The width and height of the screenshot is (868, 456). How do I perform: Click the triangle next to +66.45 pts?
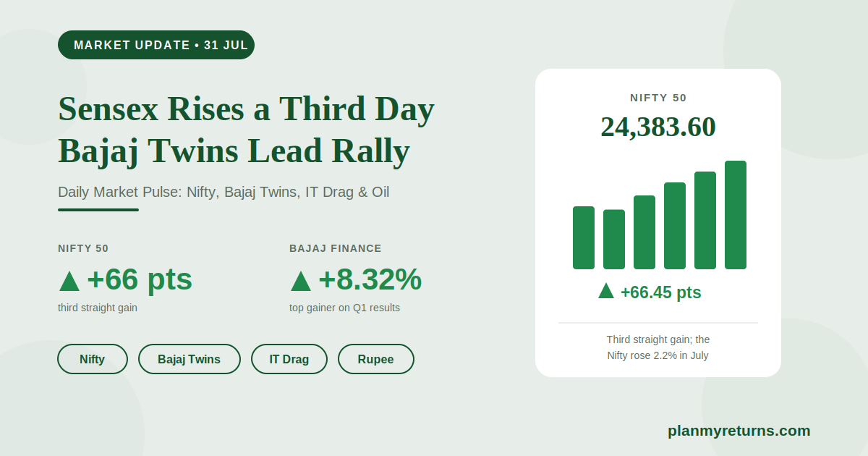(606, 291)
